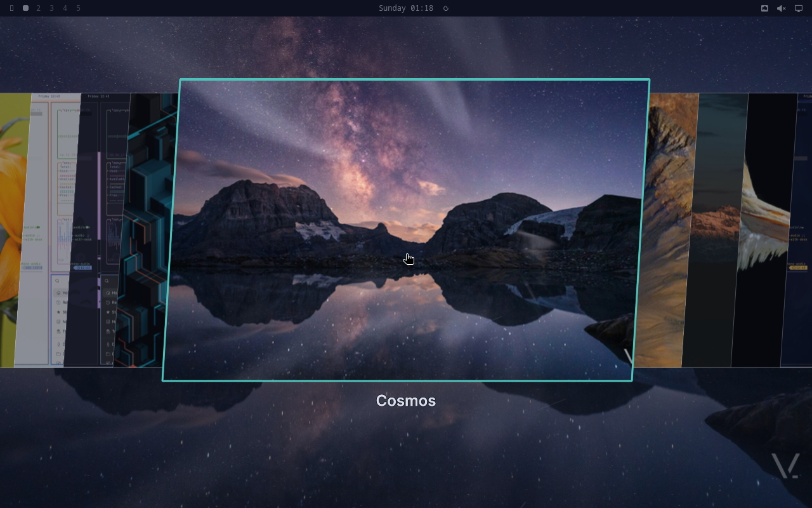Open the tray screenshot icon
Screen dimensions: 812x508
[765, 8]
